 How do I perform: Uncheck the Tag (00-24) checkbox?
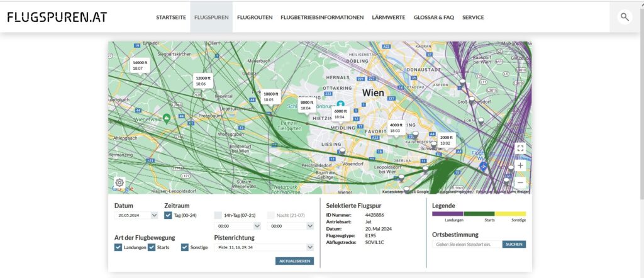[x=168, y=215]
